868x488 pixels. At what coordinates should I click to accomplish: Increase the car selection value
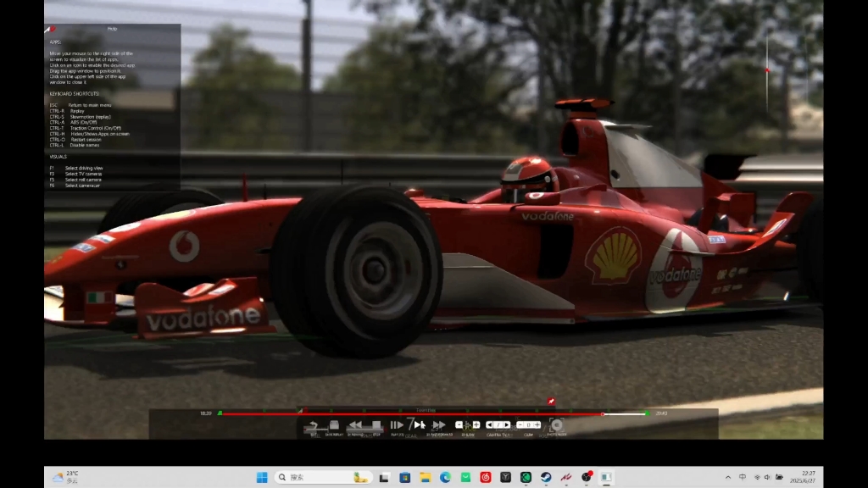pyautogui.click(x=537, y=425)
